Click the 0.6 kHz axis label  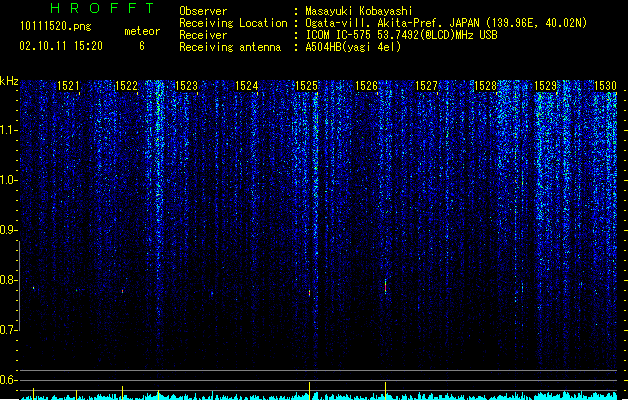pos(9,380)
